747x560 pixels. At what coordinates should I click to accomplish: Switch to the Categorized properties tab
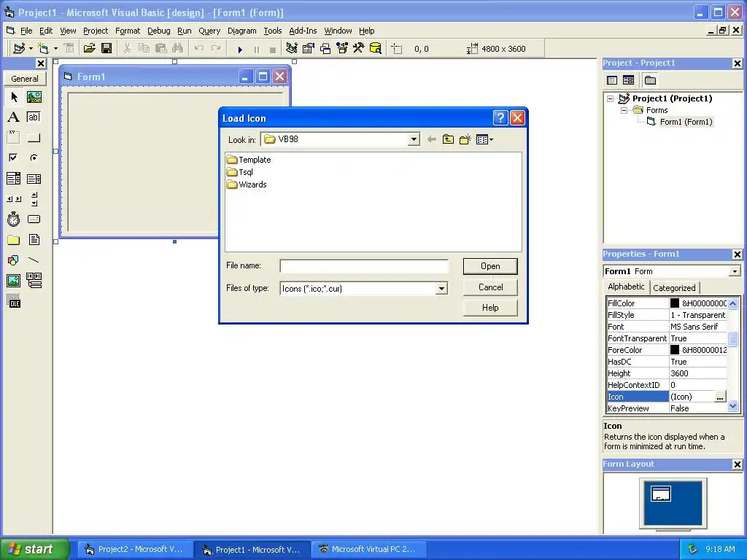point(674,287)
